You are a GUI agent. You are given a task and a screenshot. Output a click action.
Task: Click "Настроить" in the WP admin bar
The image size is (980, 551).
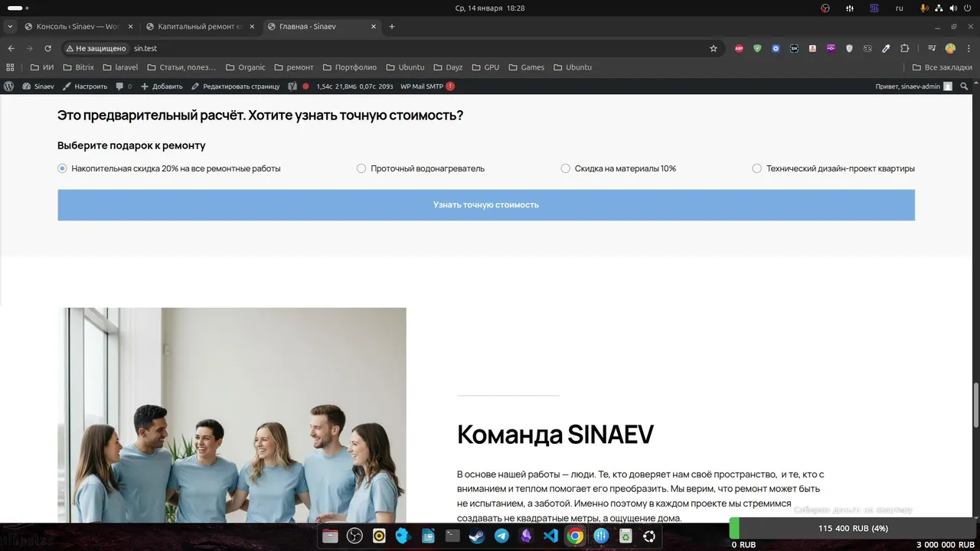pyautogui.click(x=85, y=86)
